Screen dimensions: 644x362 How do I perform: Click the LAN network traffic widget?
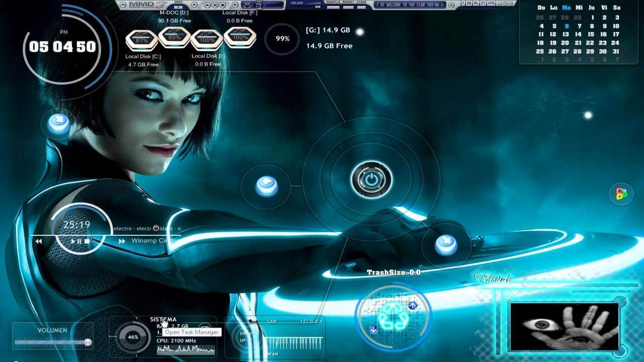click(x=275, y=337)
